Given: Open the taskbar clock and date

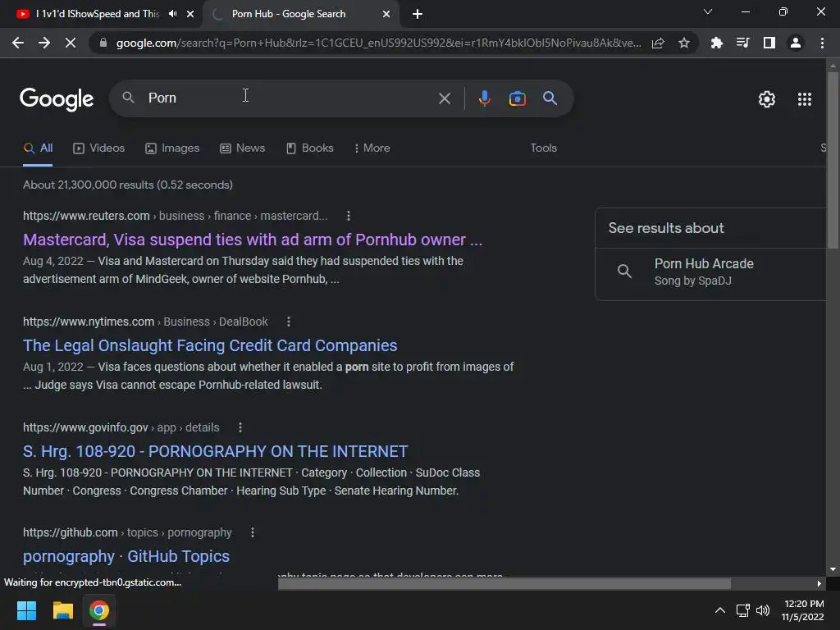Looking at the screenshot, I should (x=802, y=610).
